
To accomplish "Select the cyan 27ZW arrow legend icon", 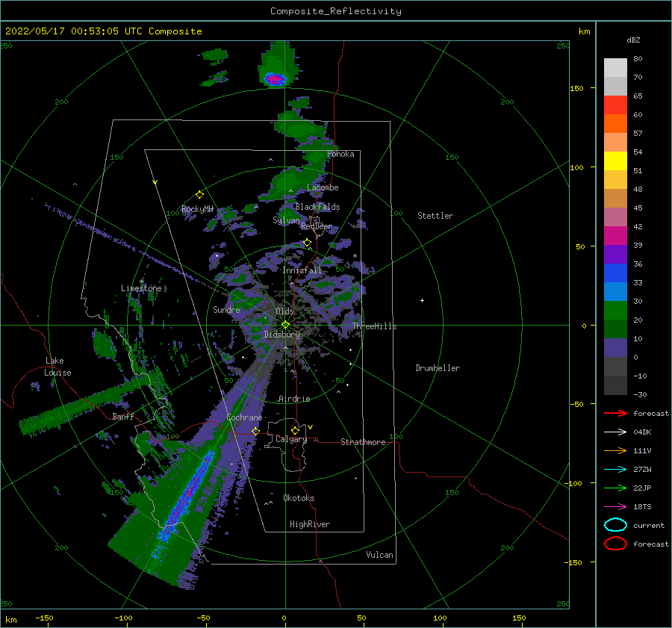I will 615,470.
